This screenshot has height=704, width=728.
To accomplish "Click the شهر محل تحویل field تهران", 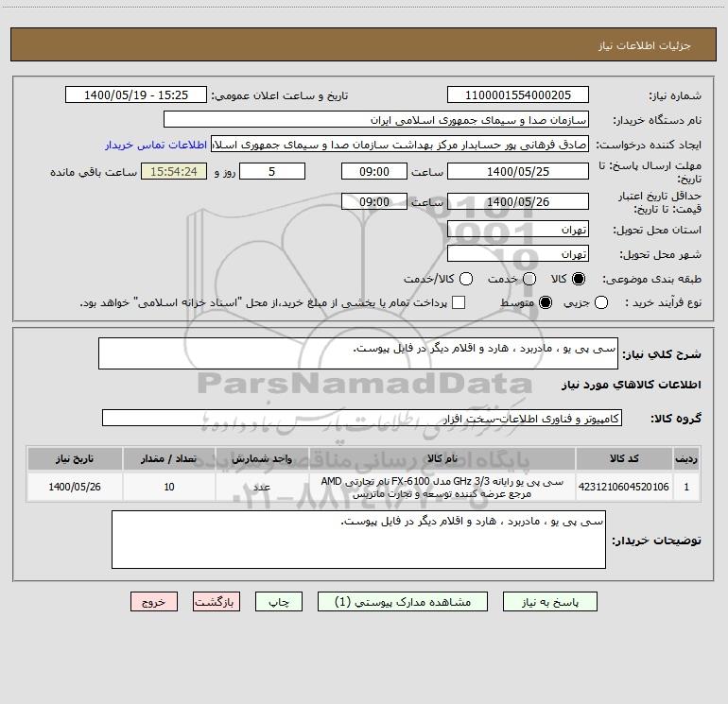I will tap(518, 254).
